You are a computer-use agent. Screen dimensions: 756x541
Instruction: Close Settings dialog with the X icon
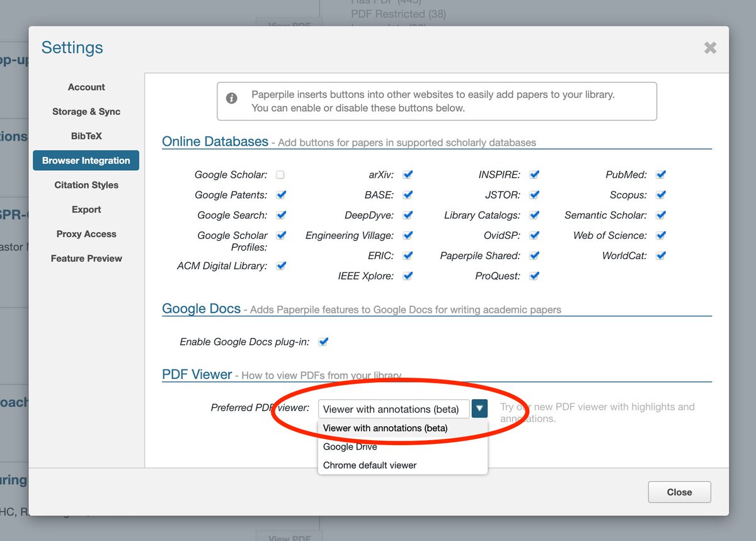pos(710,48)
